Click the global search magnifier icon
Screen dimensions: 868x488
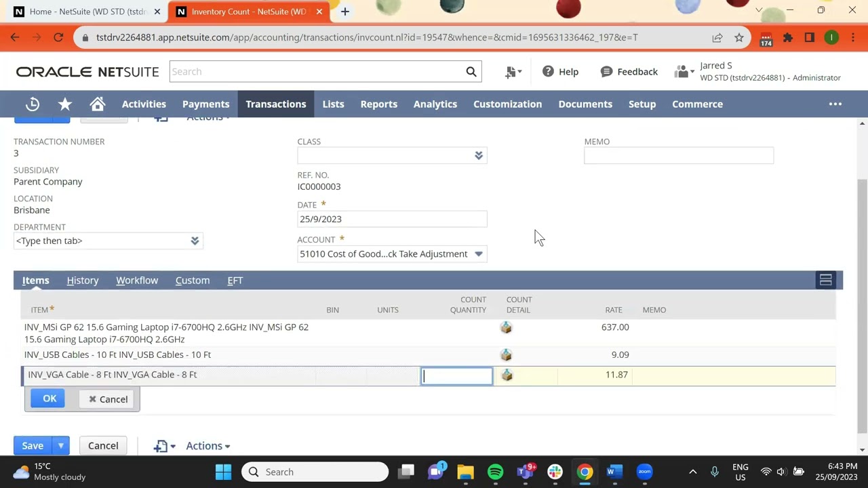(471, 72)
